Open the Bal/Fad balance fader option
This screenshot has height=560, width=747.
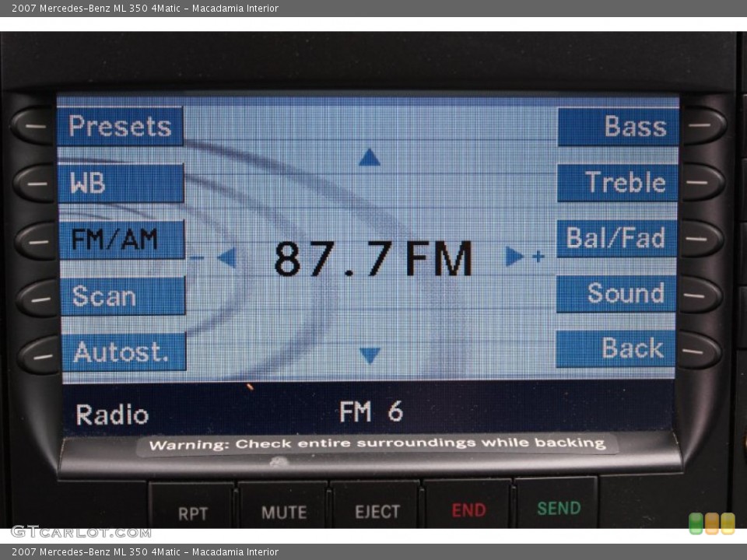pyautogui.click(x=617, y=238)
